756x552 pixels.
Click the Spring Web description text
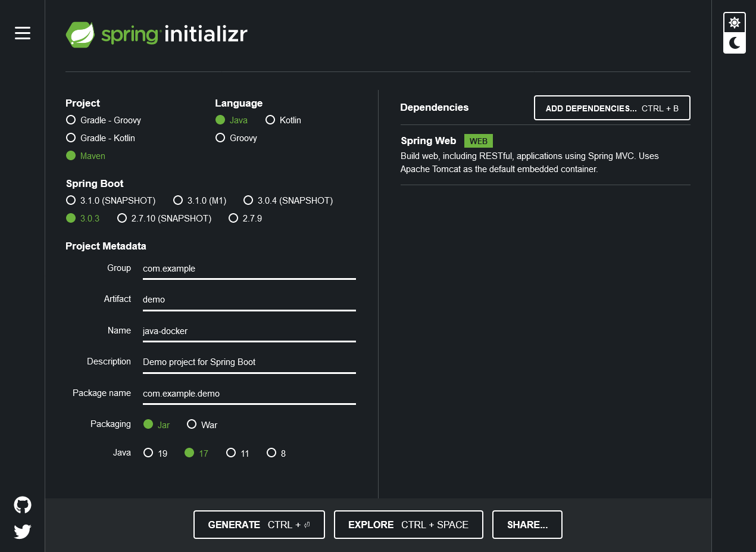(530, 163)
